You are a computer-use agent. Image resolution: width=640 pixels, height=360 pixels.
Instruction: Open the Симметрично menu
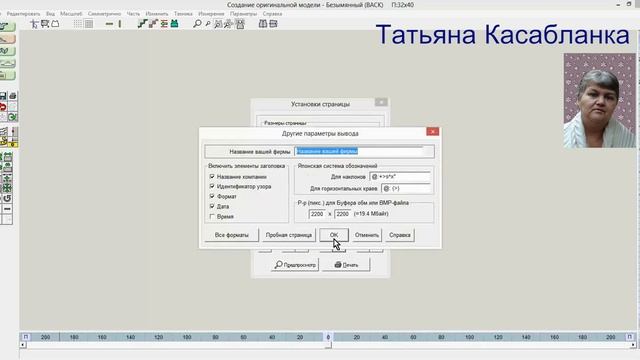pos(104,14)
